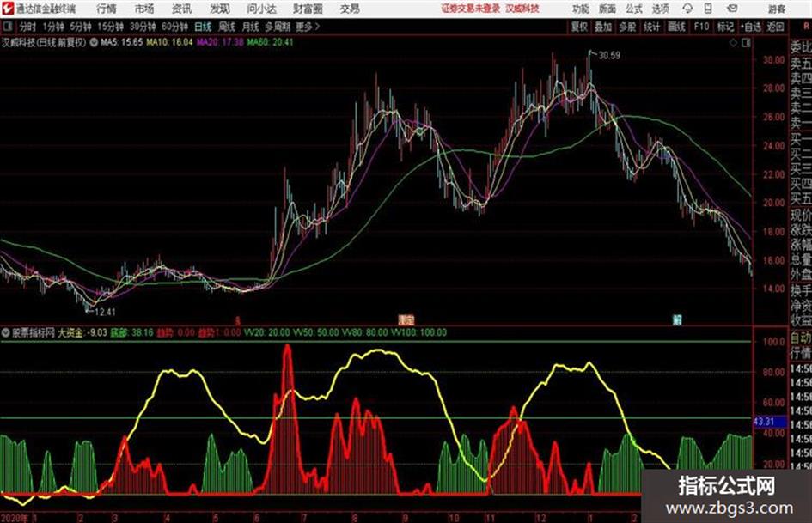The image size is (812, 523).
Task: Switch to 5分钟 period tab
Action: point(81,27)
